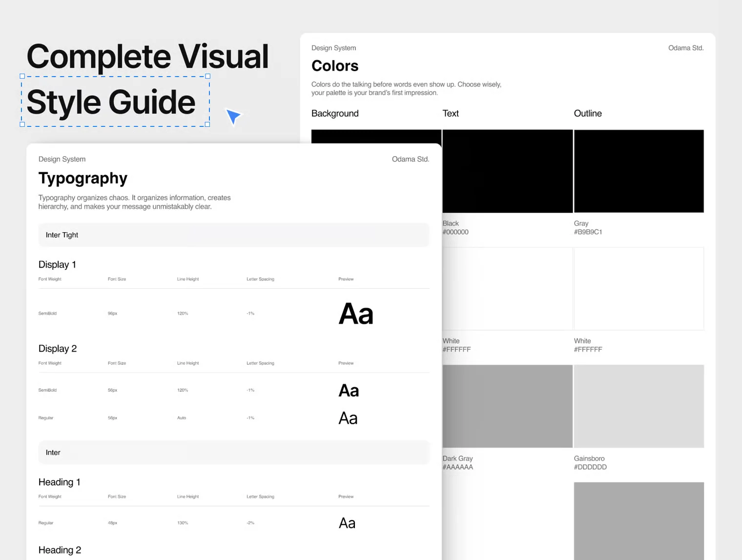
Task: Click the "Black" color name label
Action: click(451, 223)
